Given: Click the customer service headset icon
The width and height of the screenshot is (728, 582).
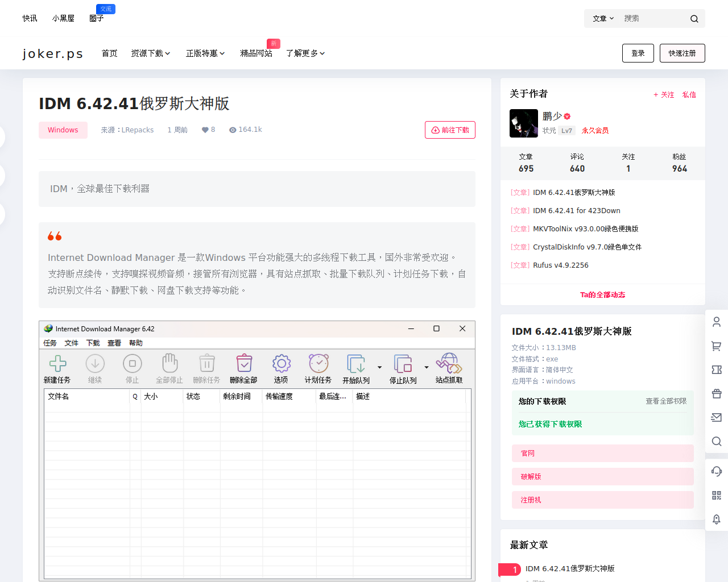Looking at the screenshot, I should point(717,471).
